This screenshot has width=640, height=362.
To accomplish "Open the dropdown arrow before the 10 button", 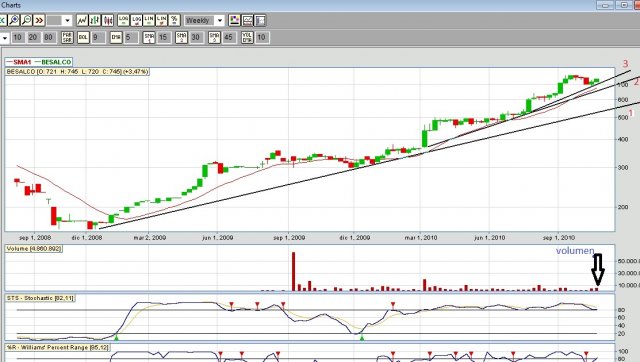I will click(4, 38).
